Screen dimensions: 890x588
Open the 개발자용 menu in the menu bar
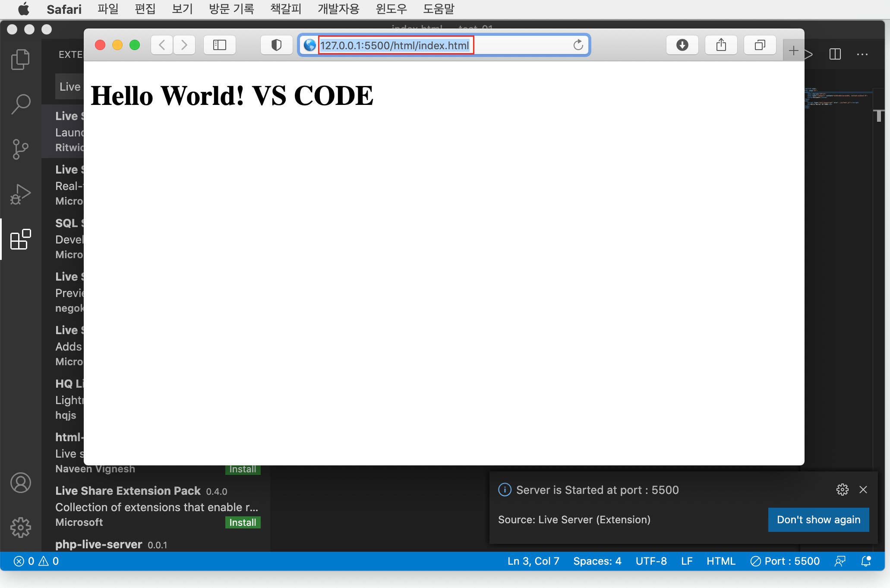[x=338, y=9]
